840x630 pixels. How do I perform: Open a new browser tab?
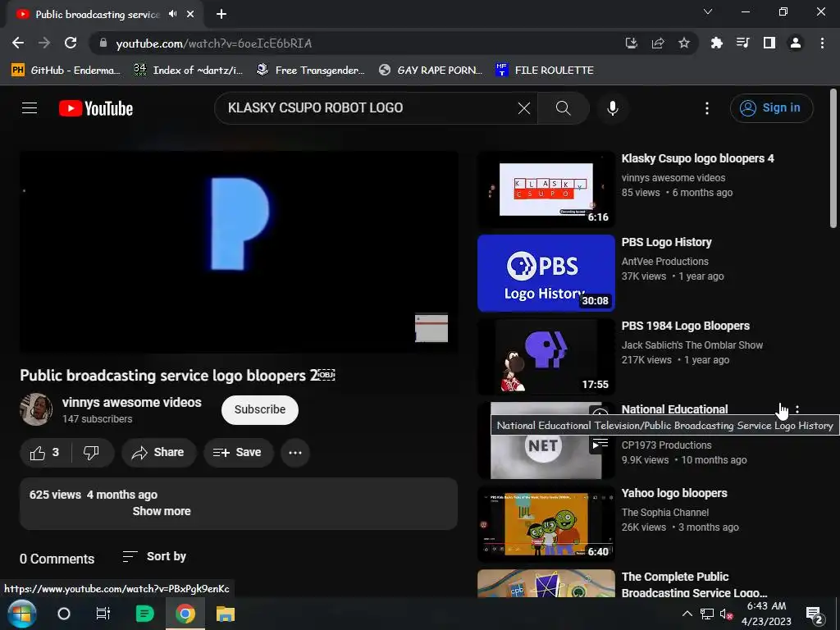(x=221, y=15)
